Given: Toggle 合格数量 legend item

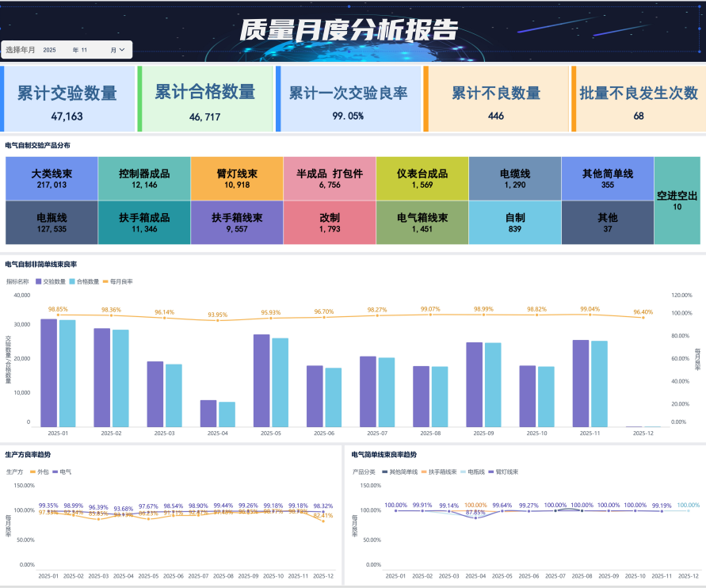Looking at the screenshot, I should (x=84, y=281).
